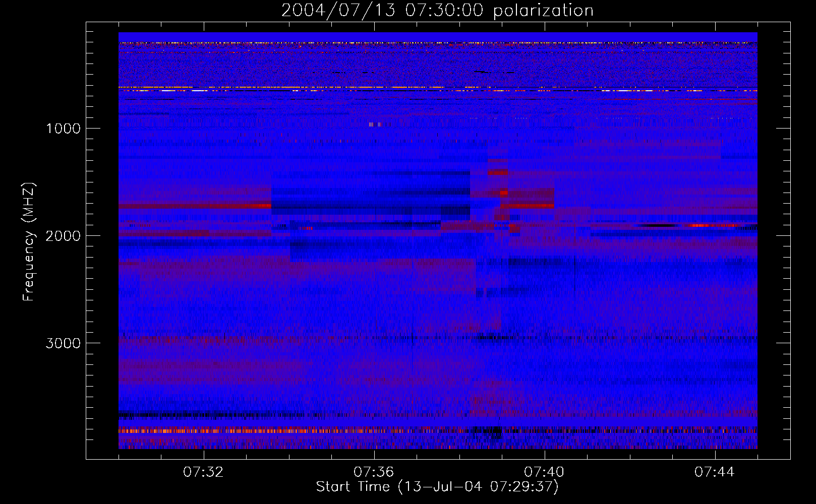
Task: Click the '07:40' time tick label
Action: [x=544, y=472]
